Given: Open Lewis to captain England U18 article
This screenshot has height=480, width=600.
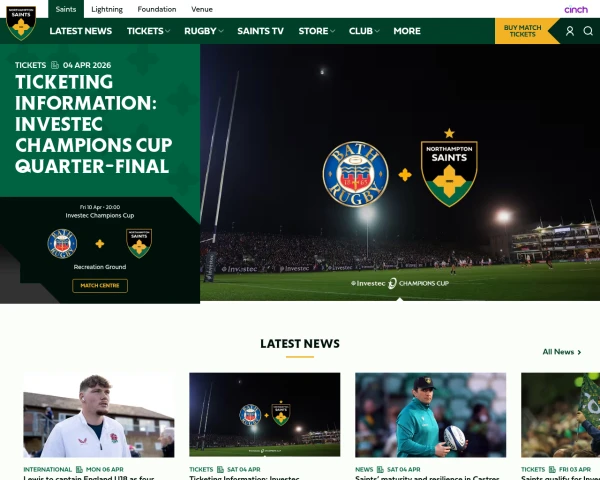Looking at the screenshot, I should point(89,478).
